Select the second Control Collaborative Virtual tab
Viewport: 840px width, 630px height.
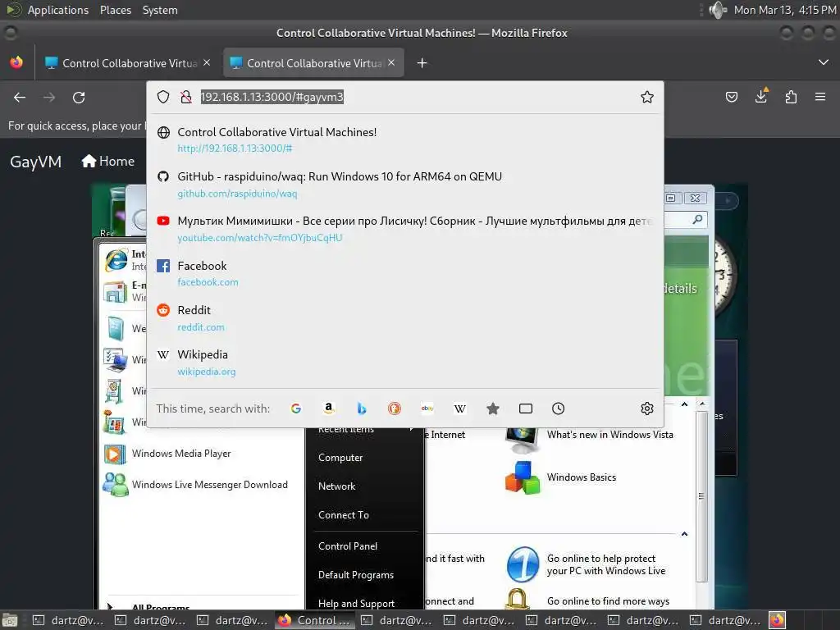(313, 63)
